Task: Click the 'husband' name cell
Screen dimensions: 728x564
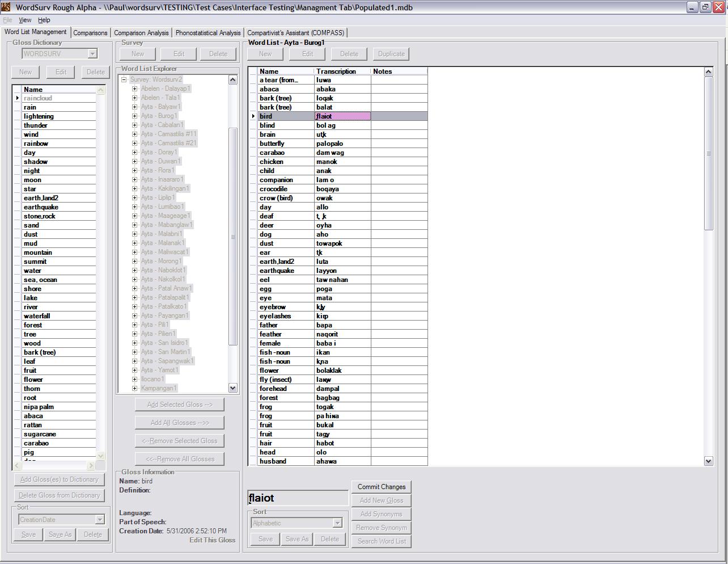Action: click(286, 461)
